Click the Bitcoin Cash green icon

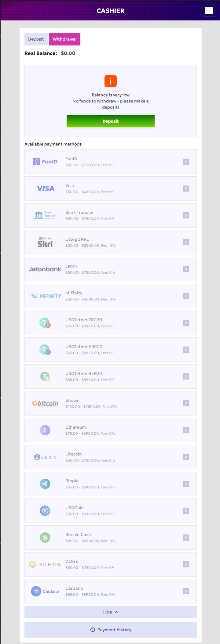pyautogui.click(x=45, y=538)
